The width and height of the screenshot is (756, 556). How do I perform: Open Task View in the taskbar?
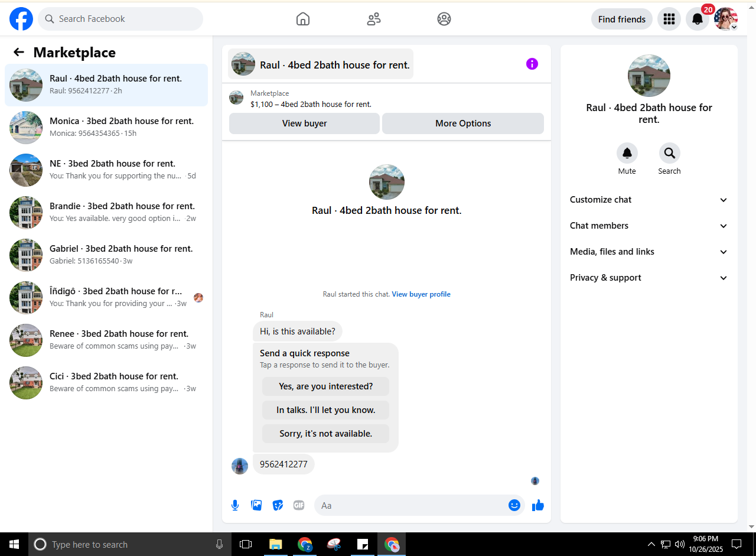[246, 544]
